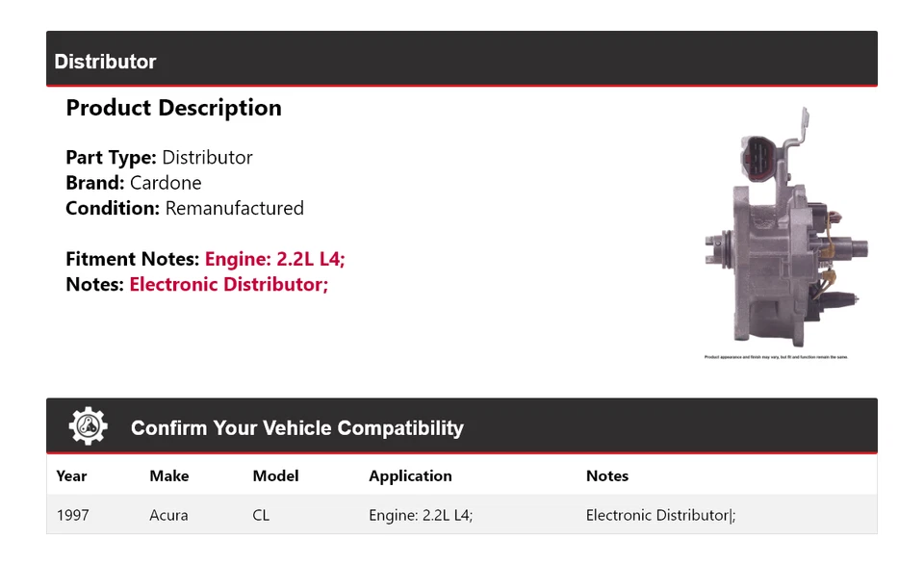Viewport: 924px width, 565px height.
Task: Click the Electronic Distributor notes text in red
Action: coord(228,284)
